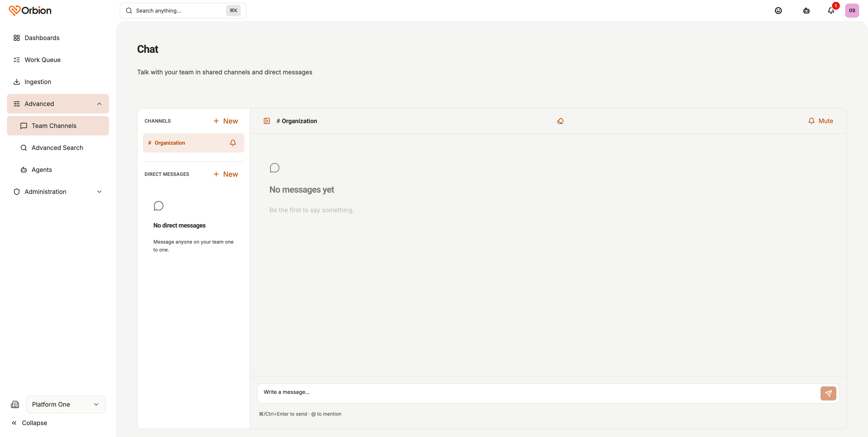This screenshot has height=437, width=868.
Task: Click the eraser clear icon in channel header
Action: (560, 121)
